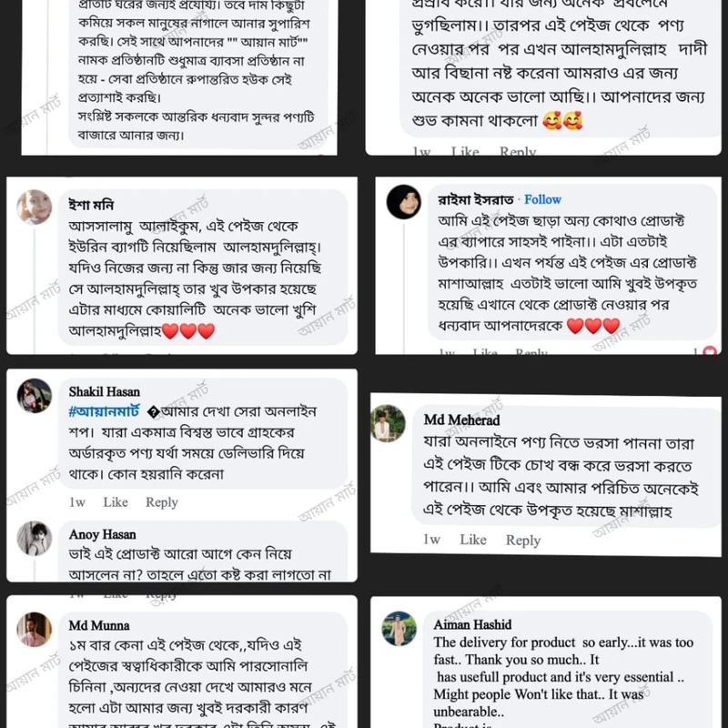Open Shakil Hasan's profile avatar

35,395
